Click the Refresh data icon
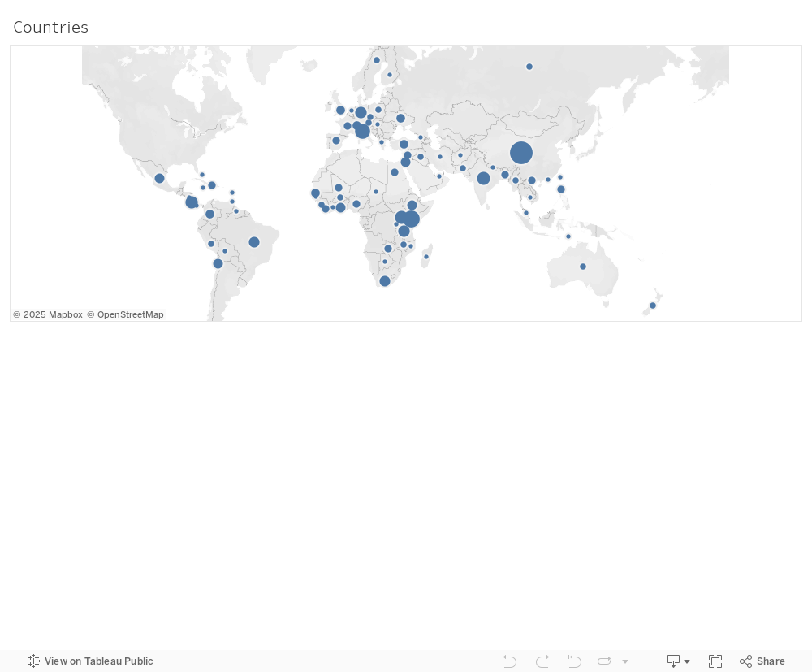The height and width of the screenshot is (672, 812). click(604, 661)
